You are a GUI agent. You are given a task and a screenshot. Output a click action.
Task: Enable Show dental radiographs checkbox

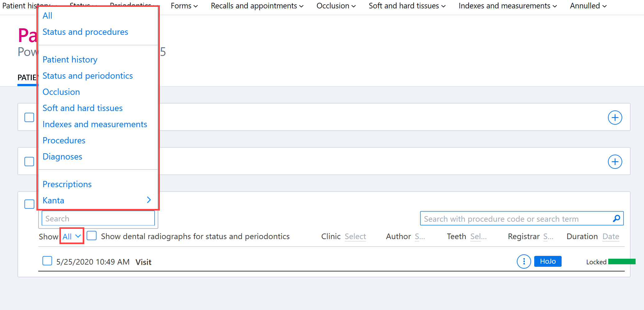(x=91, y=236)
